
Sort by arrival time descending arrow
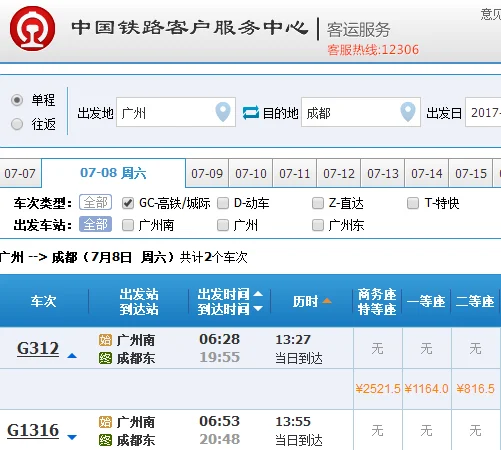[258, 309]
